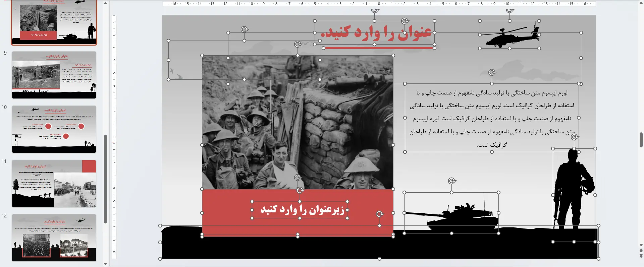644x267 pixels.
Task: Click the thumbnail panel scroll-down arrow
Action: pos(105,264)
